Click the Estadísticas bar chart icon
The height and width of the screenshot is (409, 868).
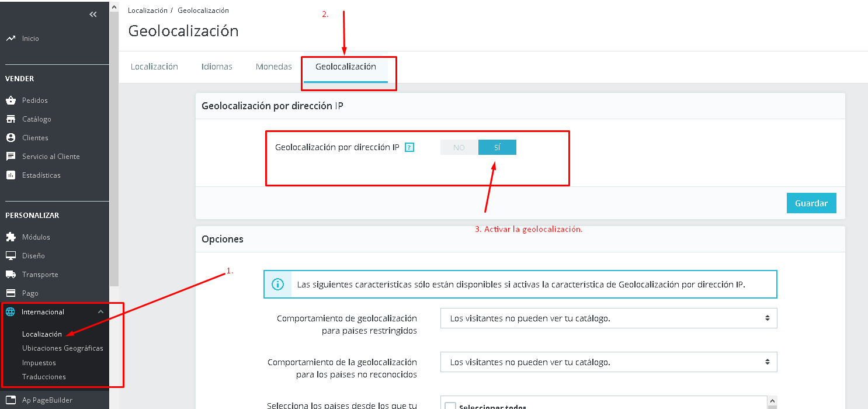pyautogui.click(x=10, y=175)
